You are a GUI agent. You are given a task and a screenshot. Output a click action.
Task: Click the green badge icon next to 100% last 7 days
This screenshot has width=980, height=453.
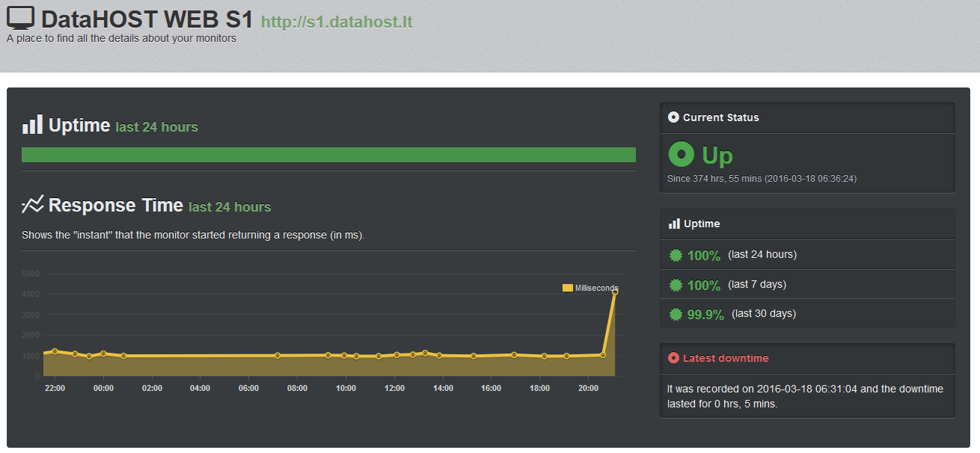point(676,285)
